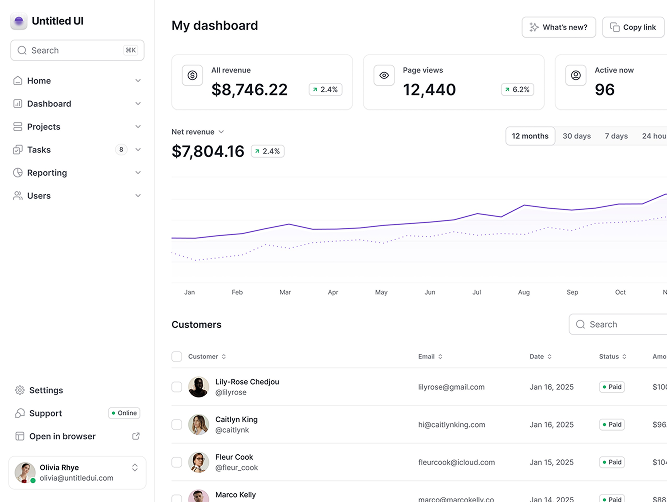Sort by Customer column arrows
Image resolution: width=667 pixels, height=502 pixels.
click(x=224, y=357)
